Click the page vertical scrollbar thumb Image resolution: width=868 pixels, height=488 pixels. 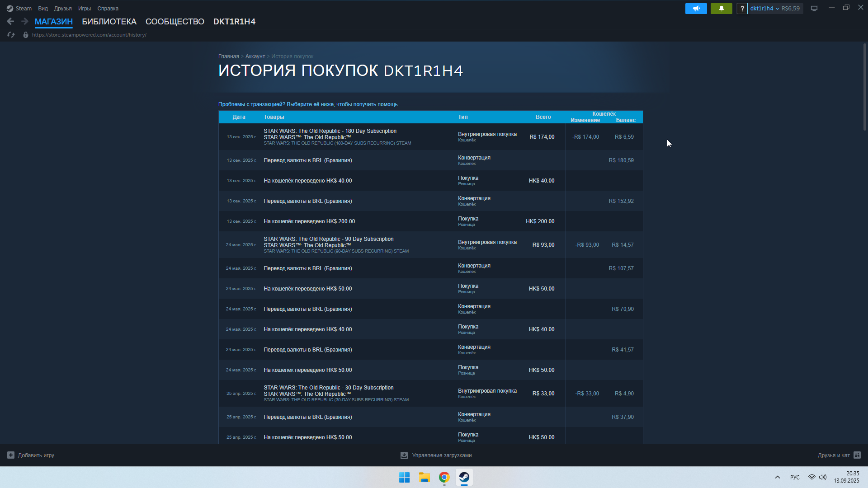(x=864, y=87)
